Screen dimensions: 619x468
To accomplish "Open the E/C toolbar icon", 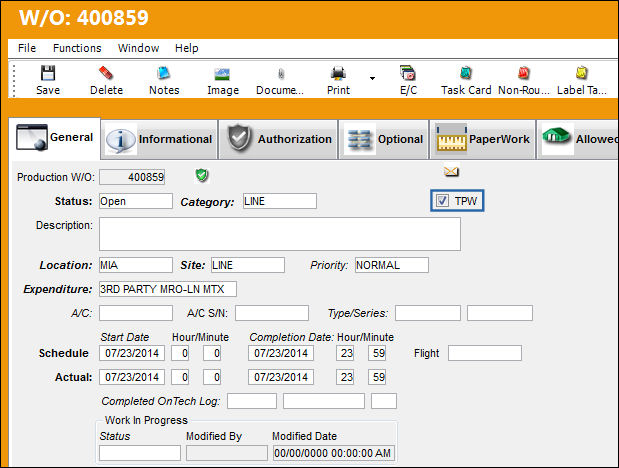I will point(408,73).
